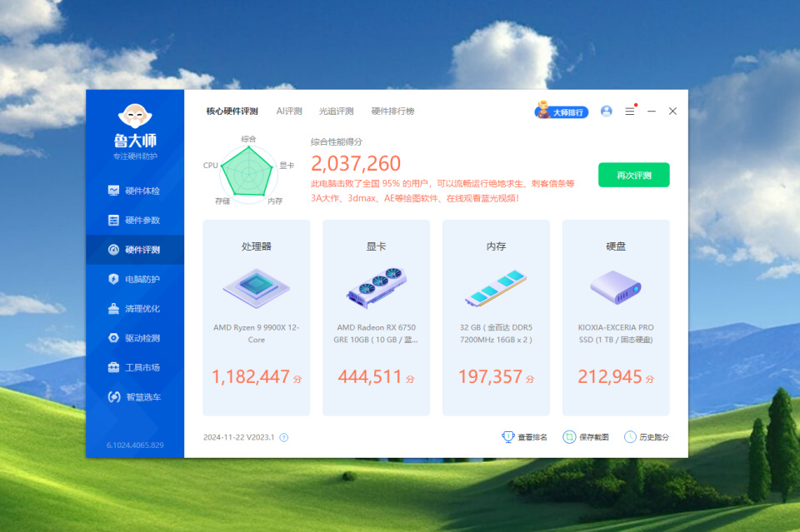Select 电脑防护 shield icon in sidebar

113,279
